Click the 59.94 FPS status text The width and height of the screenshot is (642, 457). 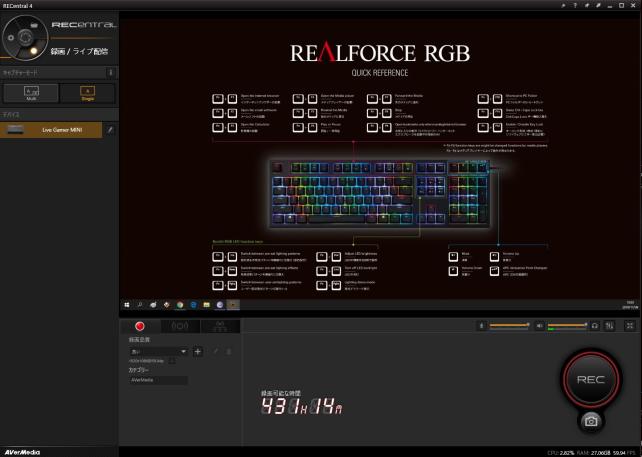pyautogui.click(x=626, y=453)
